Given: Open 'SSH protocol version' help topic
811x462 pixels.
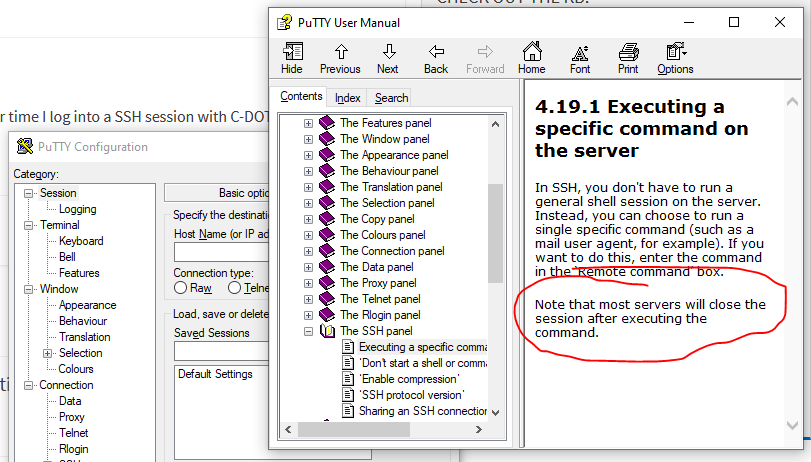Looking at the screenshot, I should point(412,395).
